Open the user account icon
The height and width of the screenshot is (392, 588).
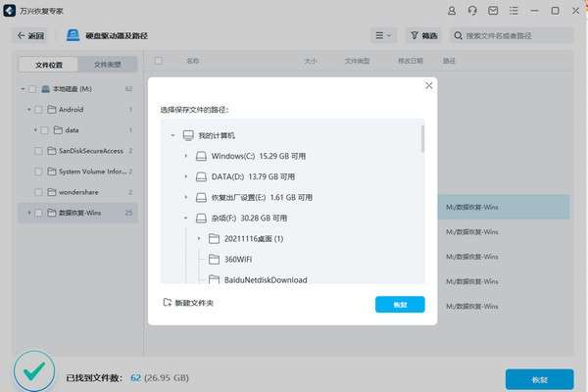pyautogui.click(x=452, y=11)
